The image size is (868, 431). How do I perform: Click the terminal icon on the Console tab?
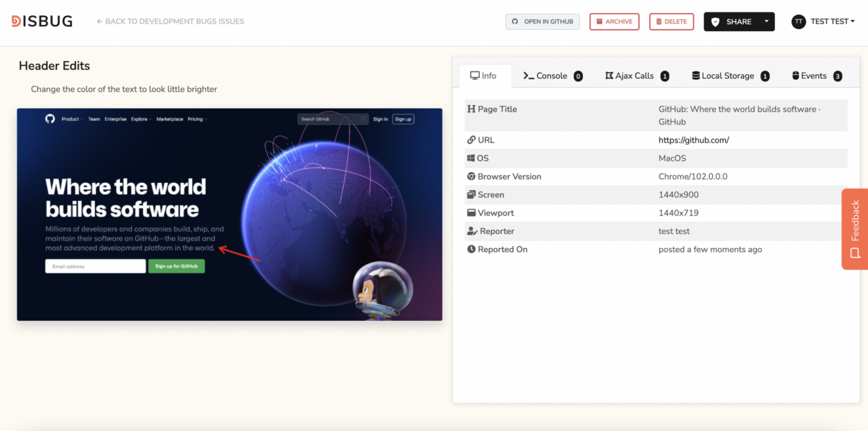[528, 75]
